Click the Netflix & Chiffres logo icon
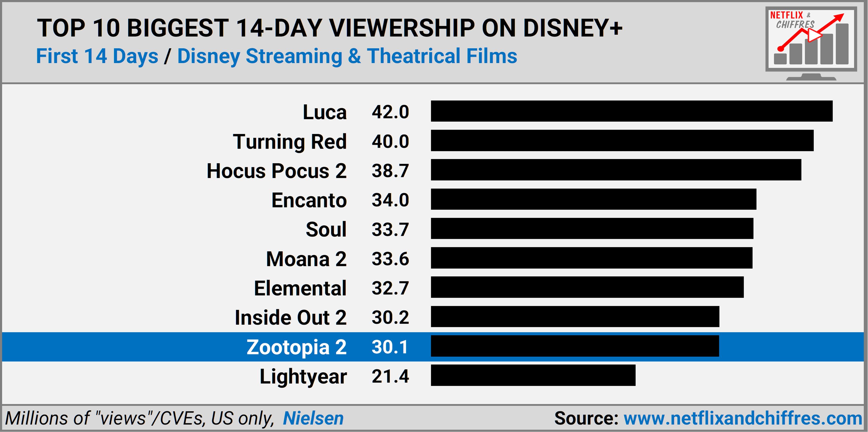 click(811, 42)
